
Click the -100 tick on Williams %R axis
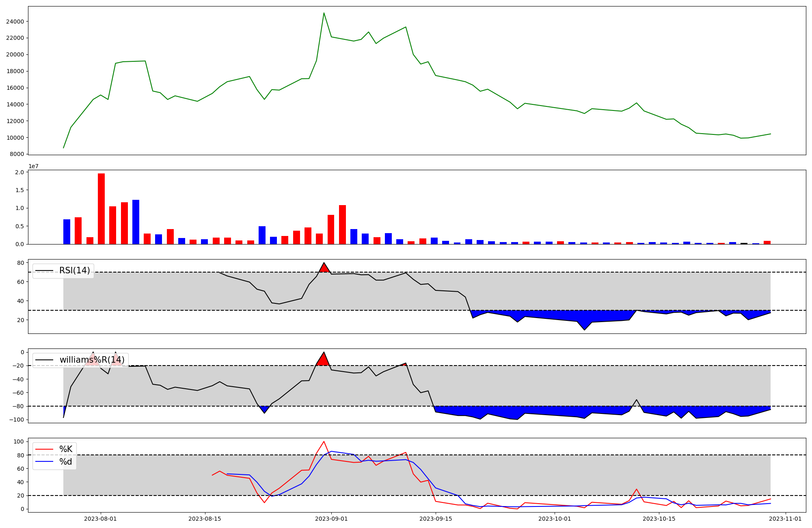click(x=17, y=420)
